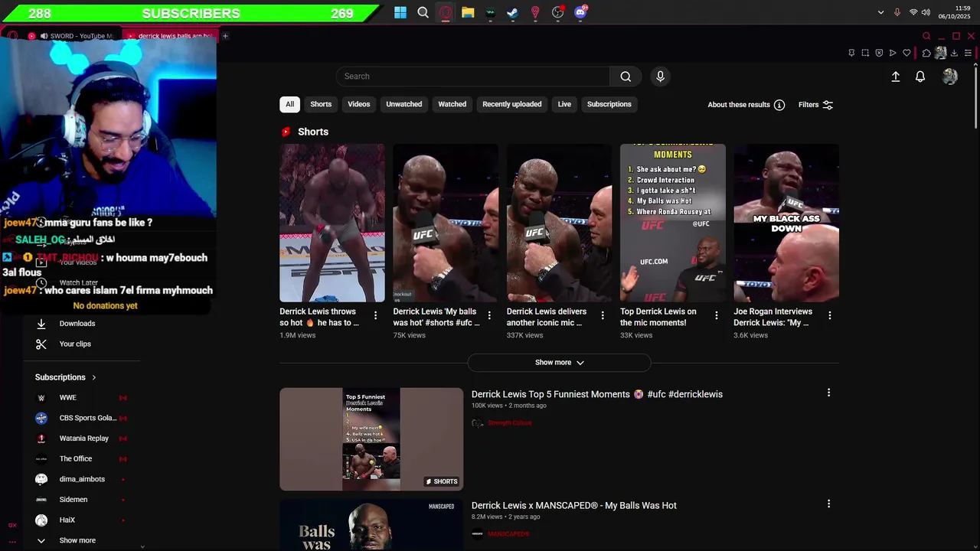Open Windows taskbar search

(x=423, y=12)
